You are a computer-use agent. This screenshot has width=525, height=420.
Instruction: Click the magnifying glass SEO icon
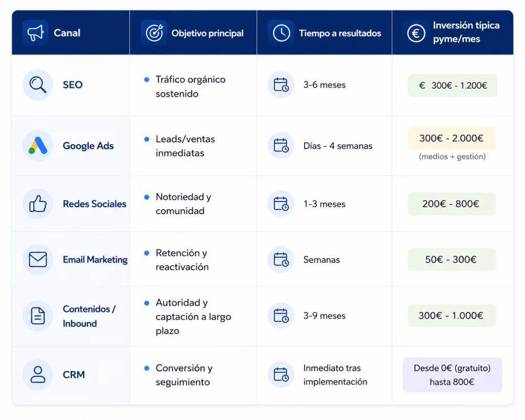point(38,85)
